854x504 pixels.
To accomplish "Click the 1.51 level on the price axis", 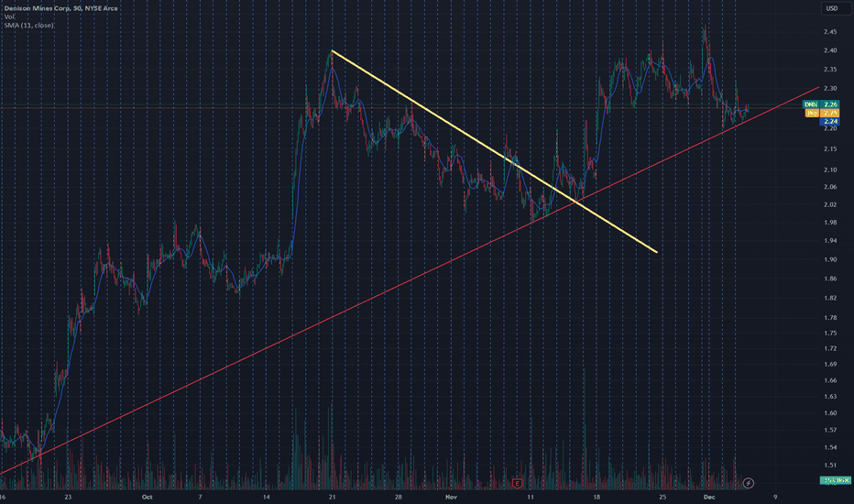I will coord(830,465).
